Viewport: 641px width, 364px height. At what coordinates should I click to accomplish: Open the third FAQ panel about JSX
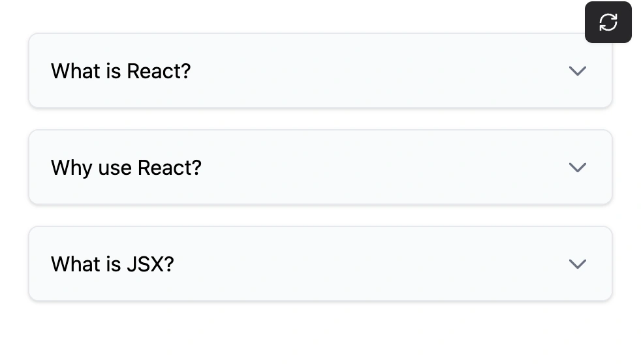(320, 264)
